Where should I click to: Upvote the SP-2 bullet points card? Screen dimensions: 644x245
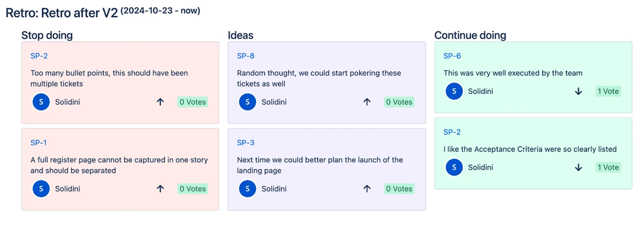160,102
